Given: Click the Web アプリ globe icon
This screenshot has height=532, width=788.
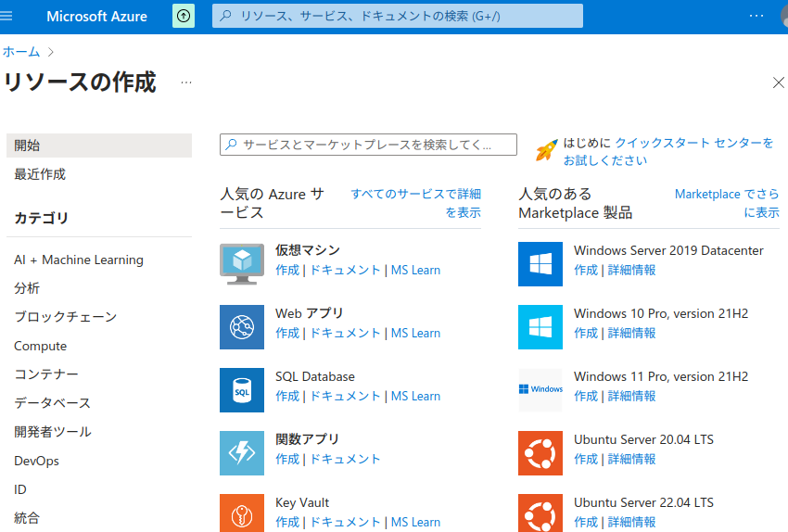Looking at the screenshot, I should point(242,327).
